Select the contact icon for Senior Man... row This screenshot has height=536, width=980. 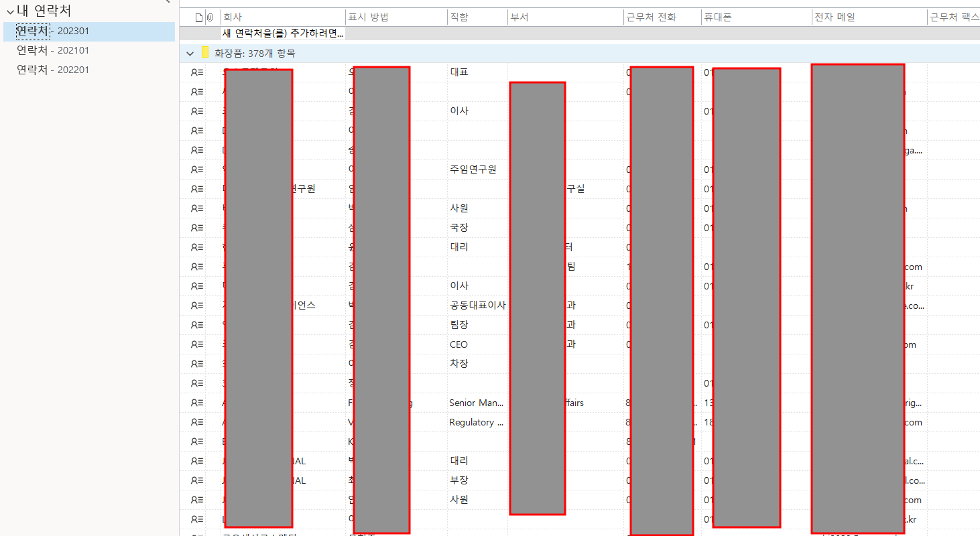coord(197,403)
